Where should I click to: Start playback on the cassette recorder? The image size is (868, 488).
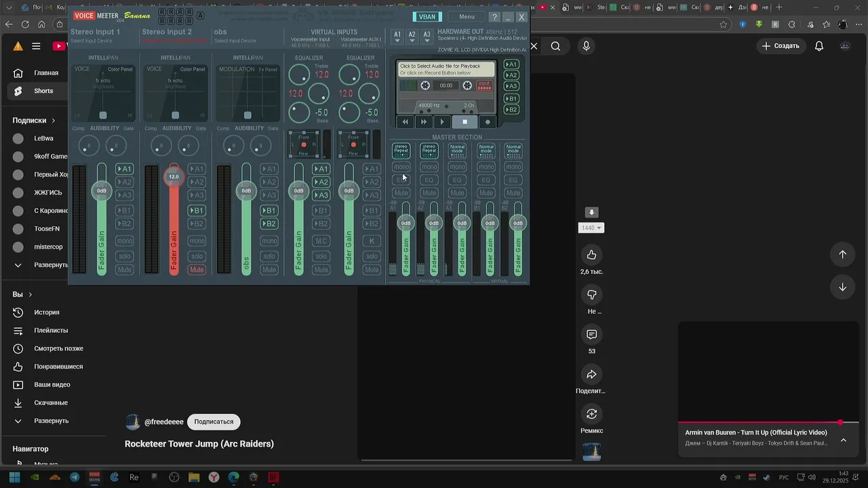[442, 122]
